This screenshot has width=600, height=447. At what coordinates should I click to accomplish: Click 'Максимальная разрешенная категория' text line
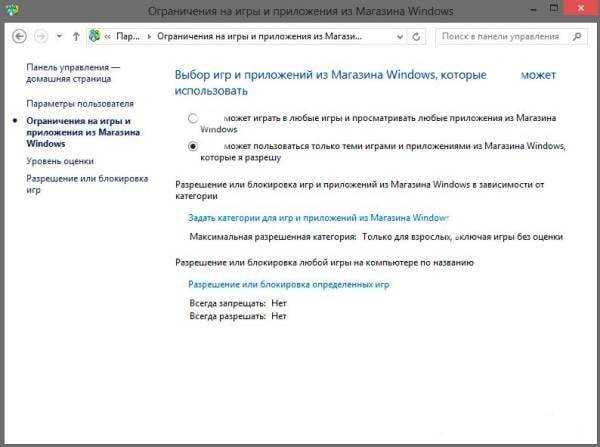point(376,237)
